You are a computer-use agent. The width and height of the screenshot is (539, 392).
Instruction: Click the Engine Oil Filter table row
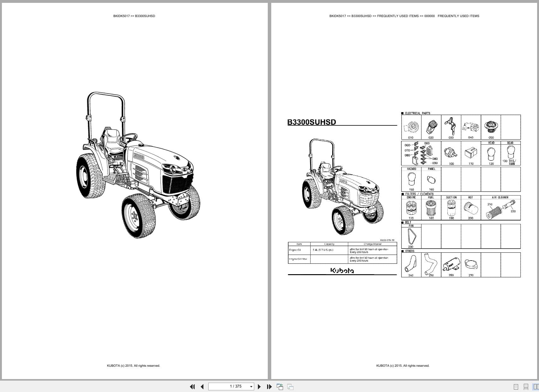tap(342, 259)
